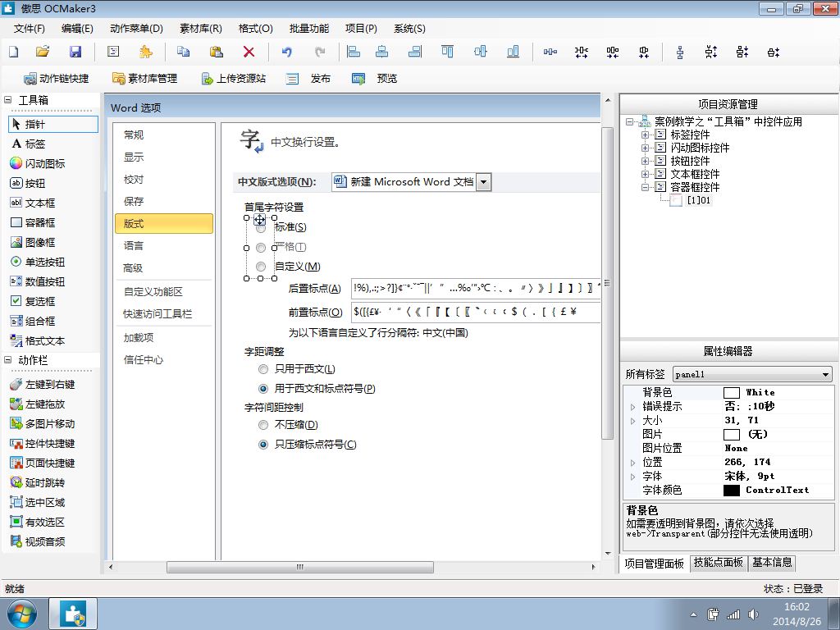
Task: Choose the 视频音频 action
Action: coord(38,541)
